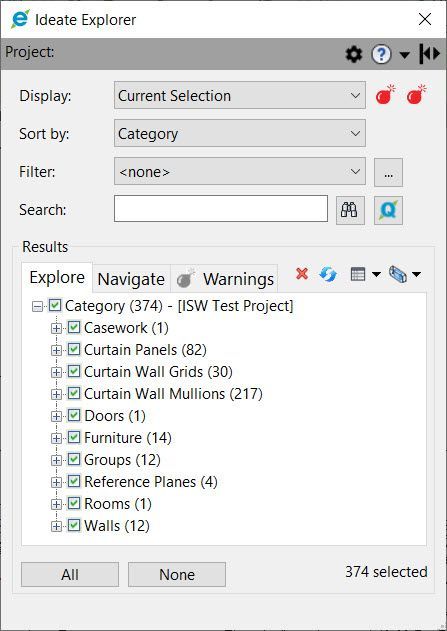447x631 pixels.
Task: Open the Ideate Query Q icon
Action: (x=388, y=210)
